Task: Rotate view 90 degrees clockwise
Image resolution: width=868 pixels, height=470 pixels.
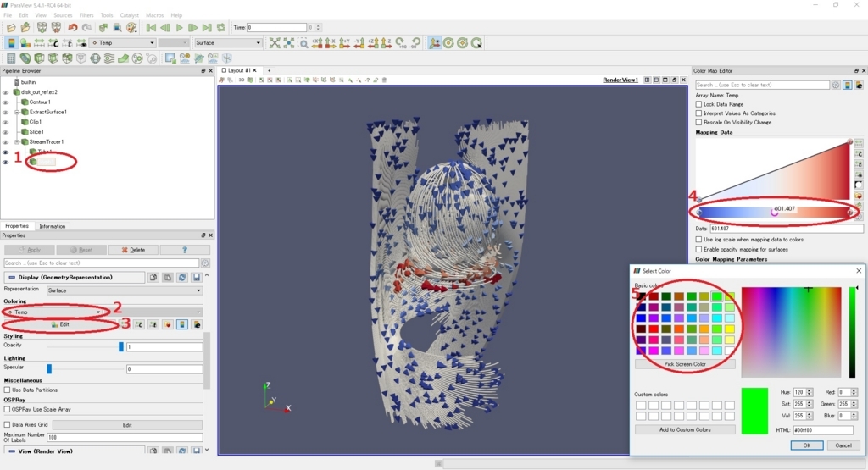Action: click(x=401, y=42)
